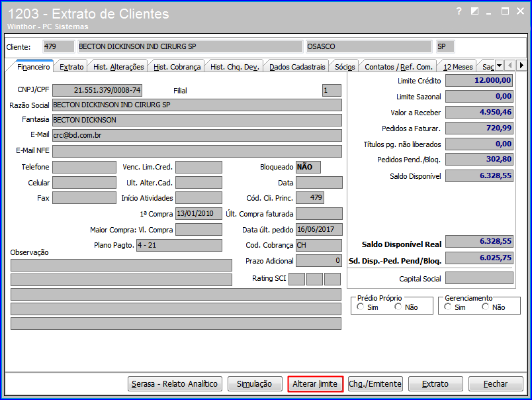Viewport: 532px width, 400px height.
Task: Click the Alterar limite button
Action: [x=315, y=384]
